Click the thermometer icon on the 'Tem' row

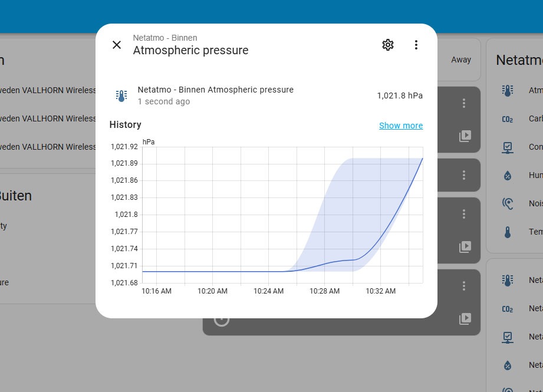tap(508, 232)
